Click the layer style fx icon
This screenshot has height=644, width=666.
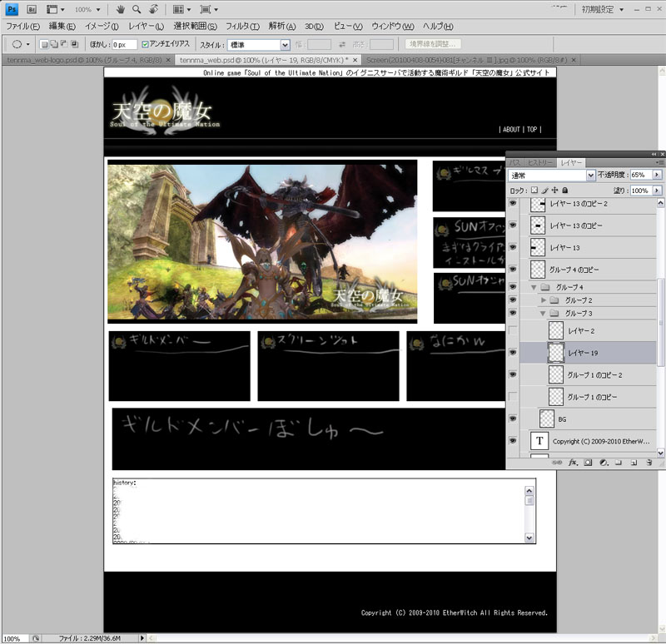coord(573,462)
